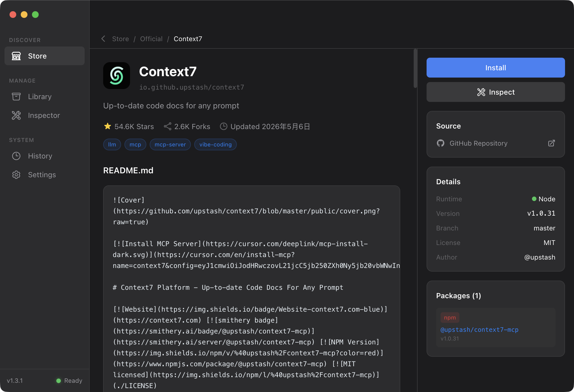Click the Updated clock icon
The image size is (574, 392).
pos(224,126)
